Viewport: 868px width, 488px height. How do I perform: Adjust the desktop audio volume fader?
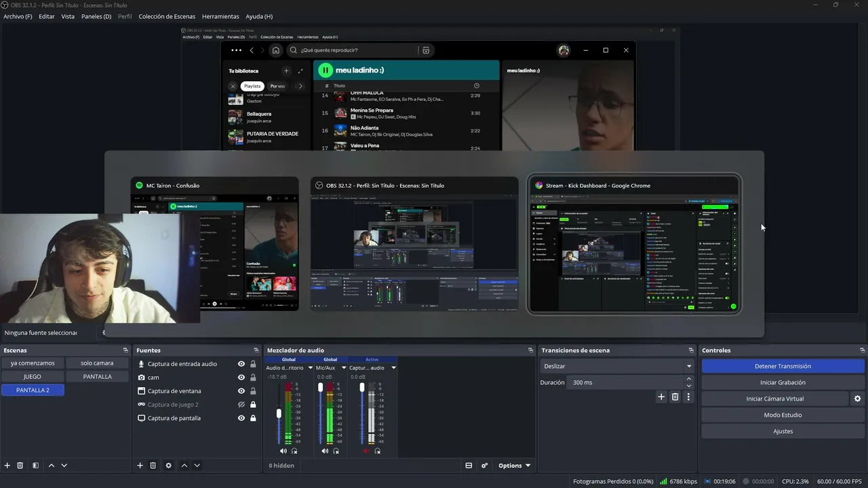click(279, 413)
